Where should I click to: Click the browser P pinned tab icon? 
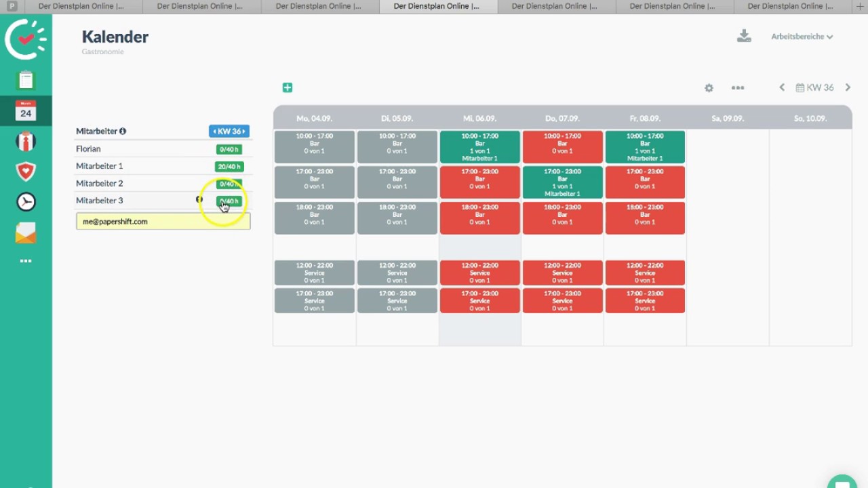(x=12, y=6)
